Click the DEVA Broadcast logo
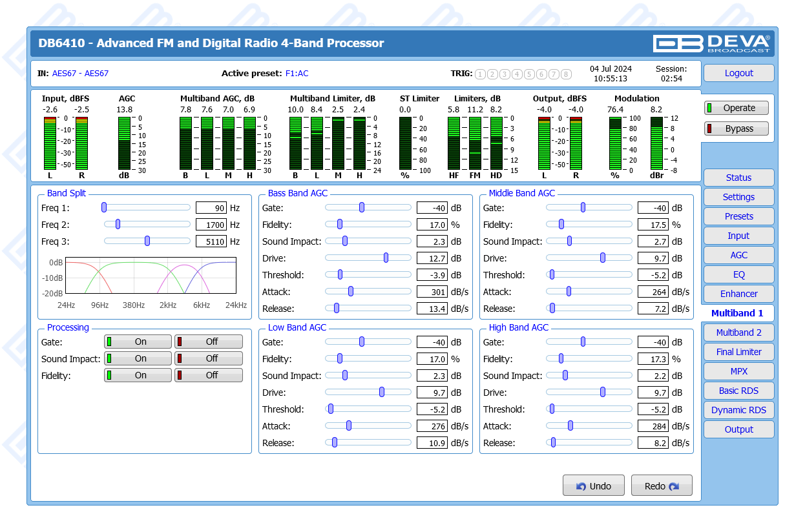Viewport: 805px width, 532px height. (x=711, y=43)
